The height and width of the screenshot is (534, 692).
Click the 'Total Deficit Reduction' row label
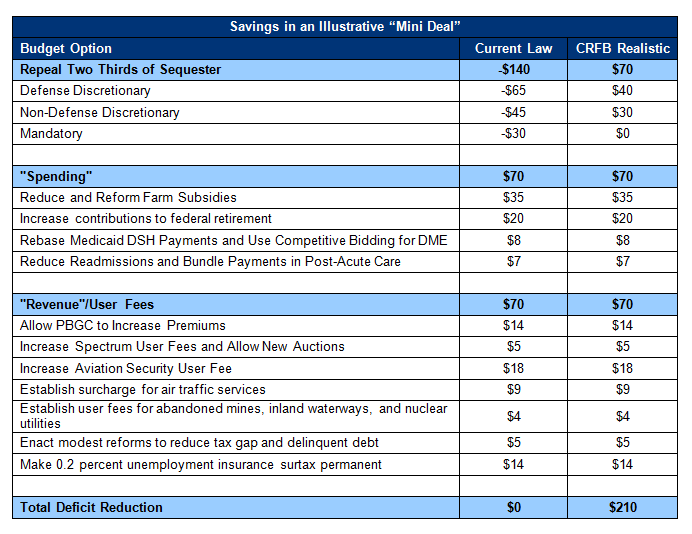coord(91,508)
